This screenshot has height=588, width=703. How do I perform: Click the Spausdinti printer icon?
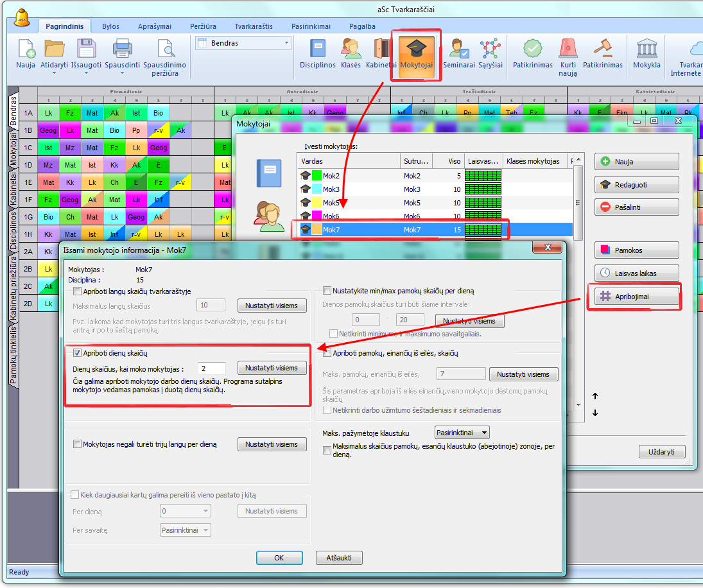122,50
